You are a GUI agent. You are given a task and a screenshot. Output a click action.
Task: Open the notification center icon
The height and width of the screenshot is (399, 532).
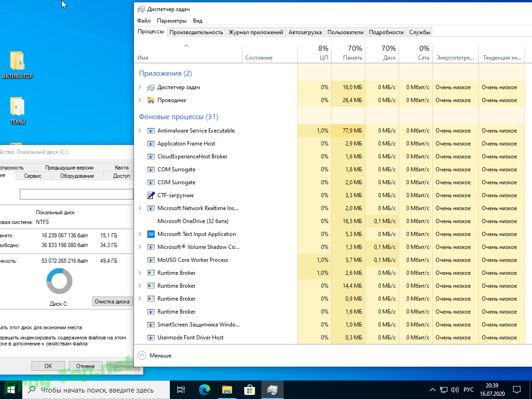(x=517, y=390)
